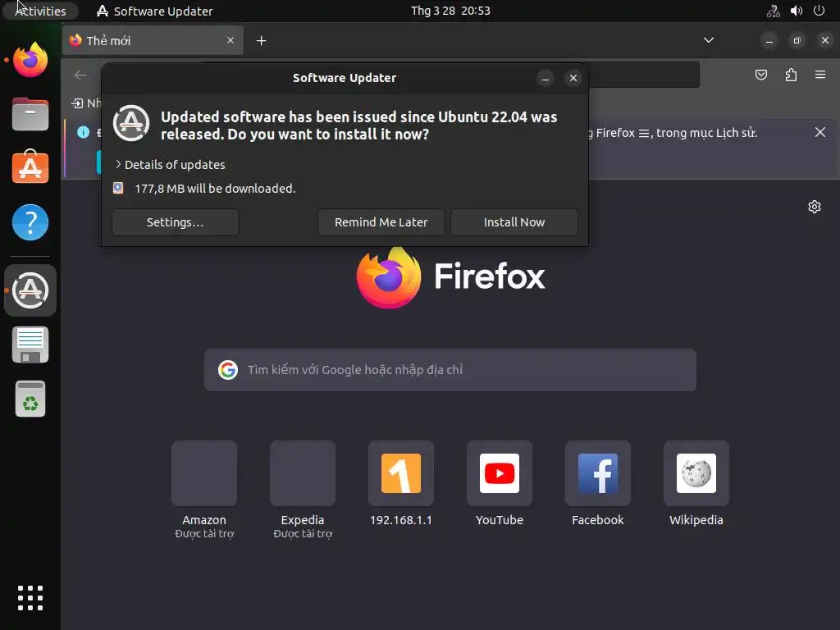Screen dimensions: 840x630
Task: Open the power menu icon
Action: 819,11
